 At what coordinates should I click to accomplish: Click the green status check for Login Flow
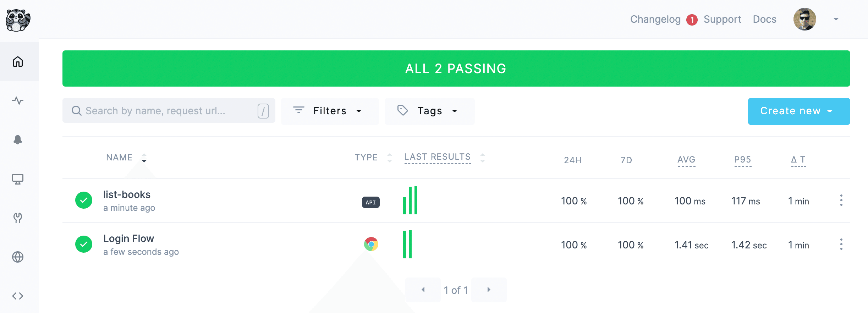[84, 244]
